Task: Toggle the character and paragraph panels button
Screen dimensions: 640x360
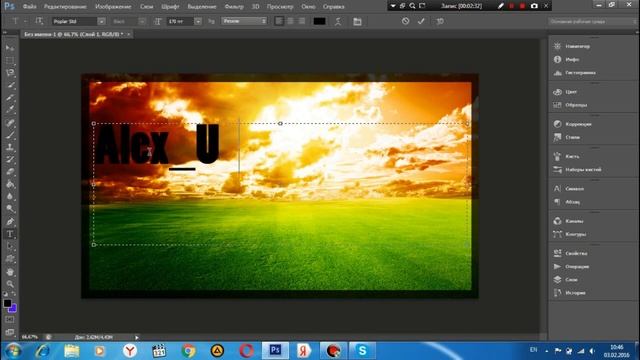Action: point(357,21)
